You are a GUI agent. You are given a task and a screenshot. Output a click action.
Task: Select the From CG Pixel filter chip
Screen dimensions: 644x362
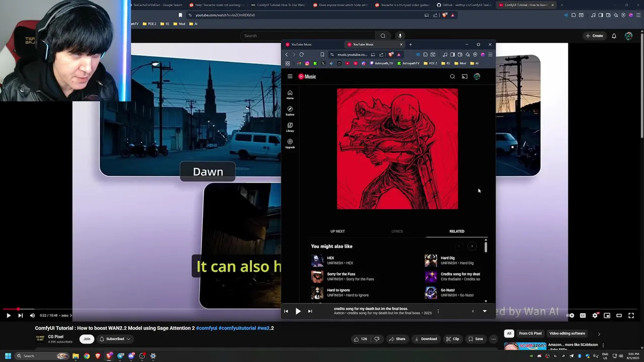[530, 333]
